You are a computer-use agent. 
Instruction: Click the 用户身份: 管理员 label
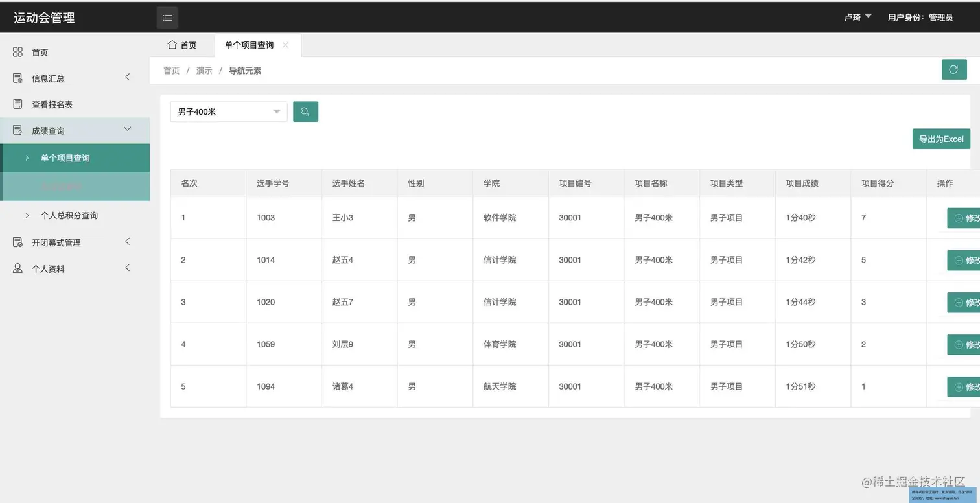tap(920, 18)
